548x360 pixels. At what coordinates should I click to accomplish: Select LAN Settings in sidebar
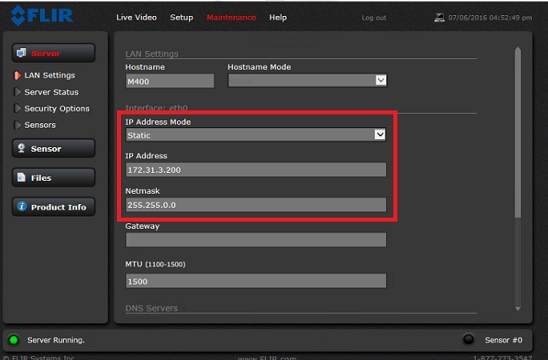tap(50, 75)
